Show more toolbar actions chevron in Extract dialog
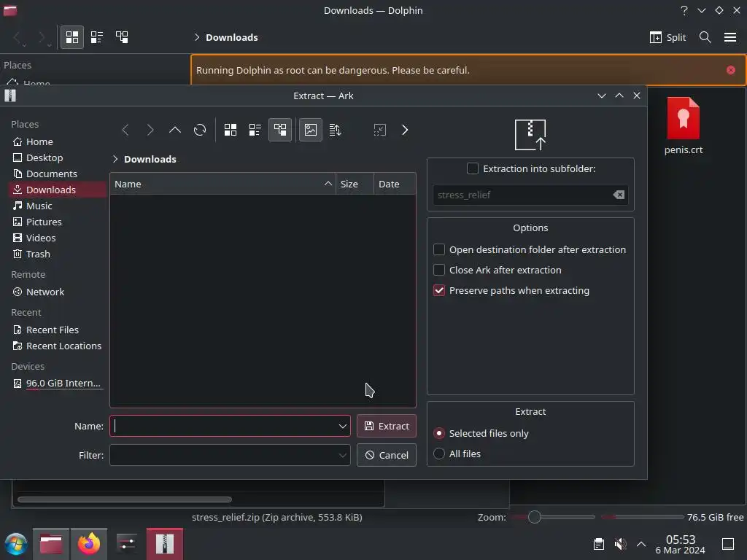 pyautogui.click(x=405, y=130)
